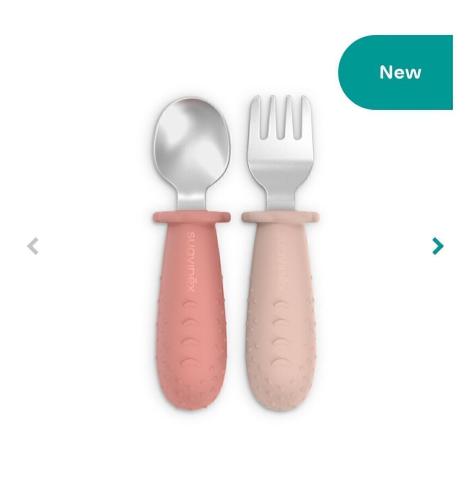The width and height of the screenshot is (471, 480).
Task: Click the second crescent moon on the fork handle
Action: (281, 323)
